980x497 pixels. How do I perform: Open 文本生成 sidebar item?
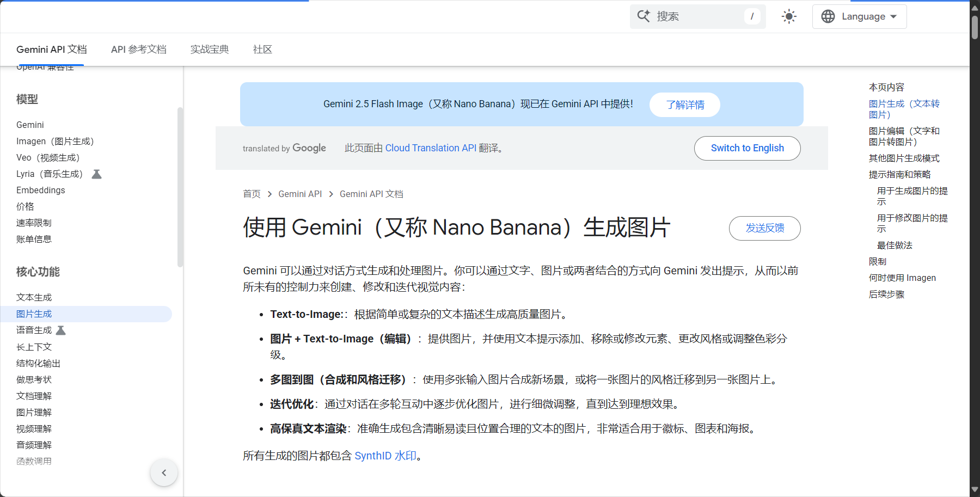pyautogui.click(x=34, y=297)
